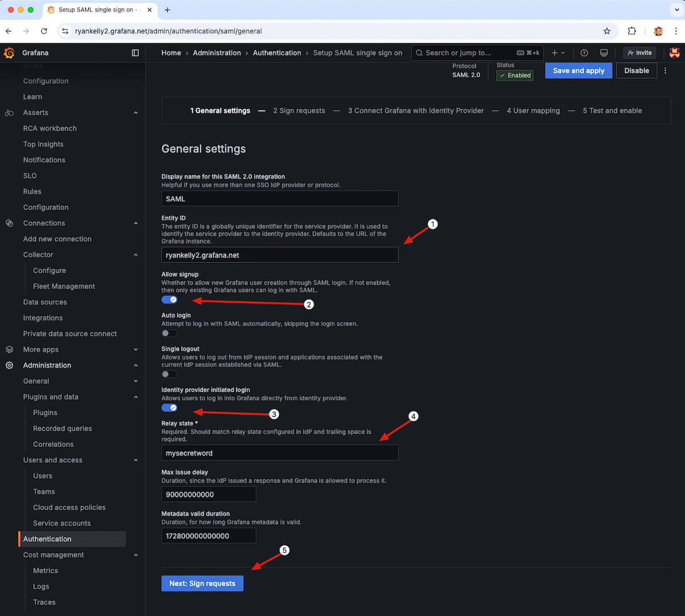Disable the Allow signup toggle

pyautogui.click(x=170, y=299)
